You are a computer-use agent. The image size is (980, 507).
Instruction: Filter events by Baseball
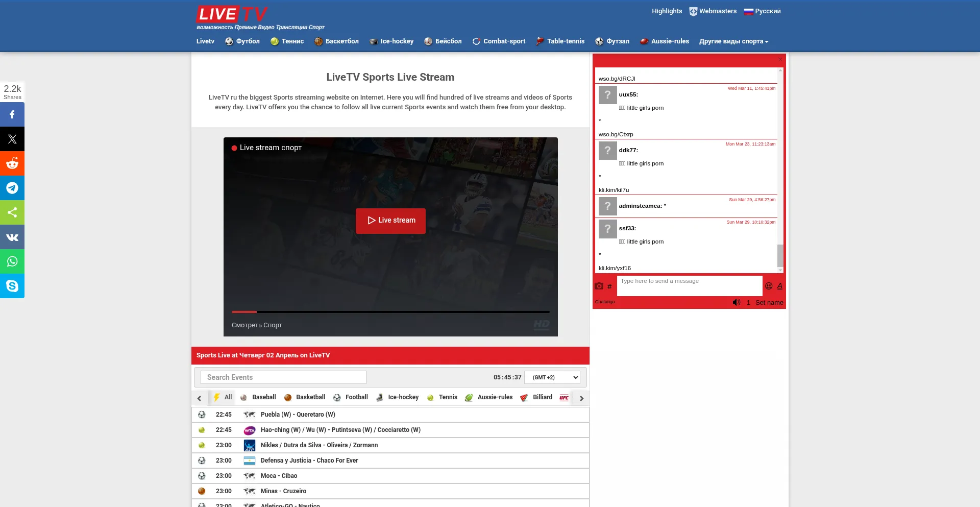tap(258, 397)
